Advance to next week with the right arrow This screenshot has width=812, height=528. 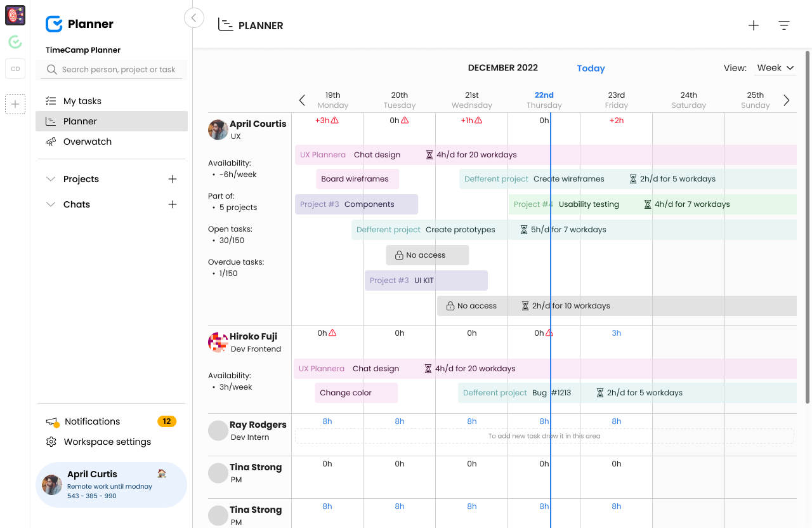[x=787, y=100]
